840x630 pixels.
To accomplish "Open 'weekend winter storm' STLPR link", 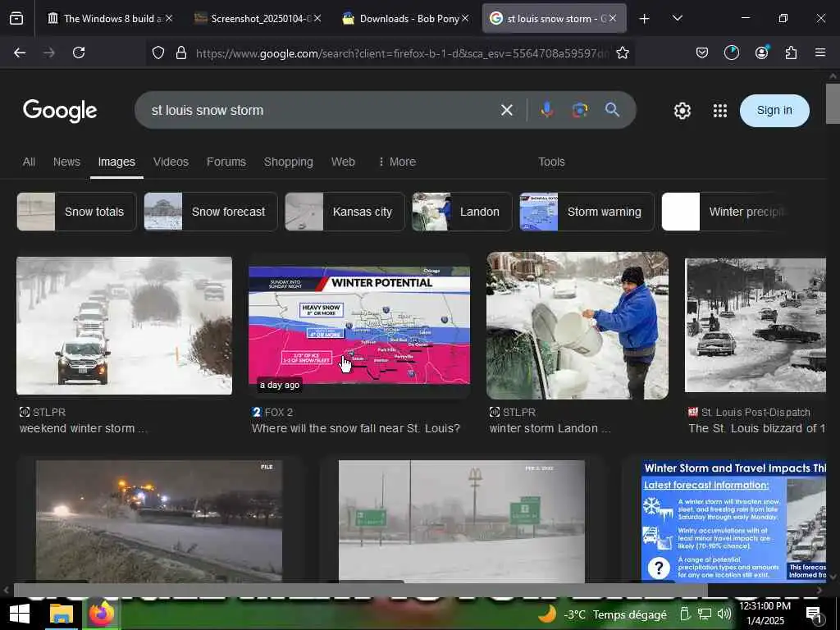I will pyautogui.click(x=82, y=428).
